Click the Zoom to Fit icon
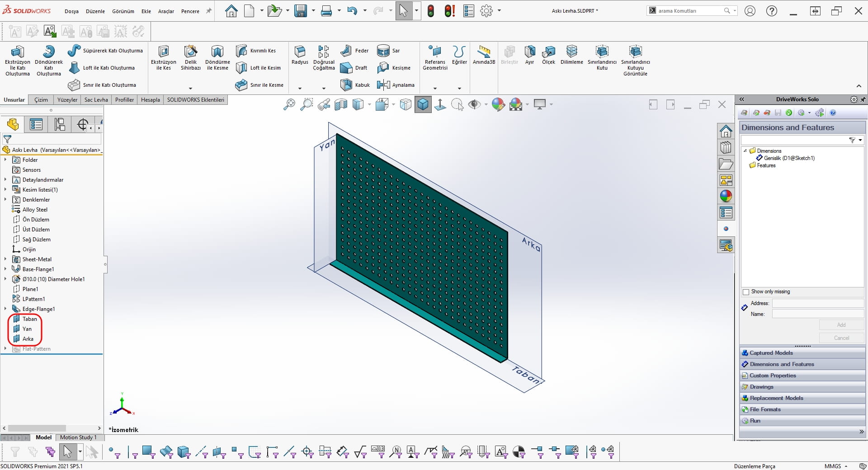Viewport: 868px width, 470px height. (289, 105)
